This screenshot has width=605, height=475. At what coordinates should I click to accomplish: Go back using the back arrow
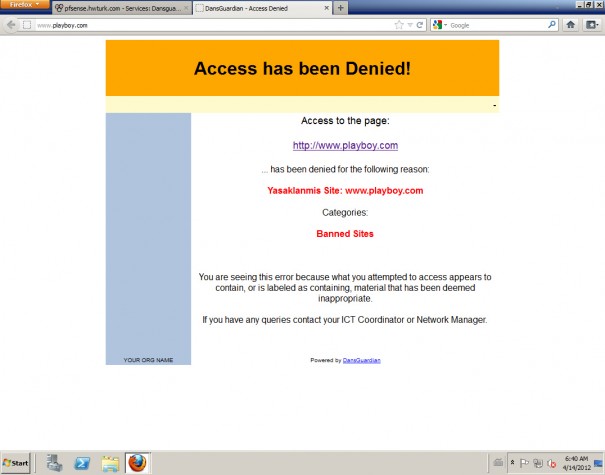(x=11, y=25)
